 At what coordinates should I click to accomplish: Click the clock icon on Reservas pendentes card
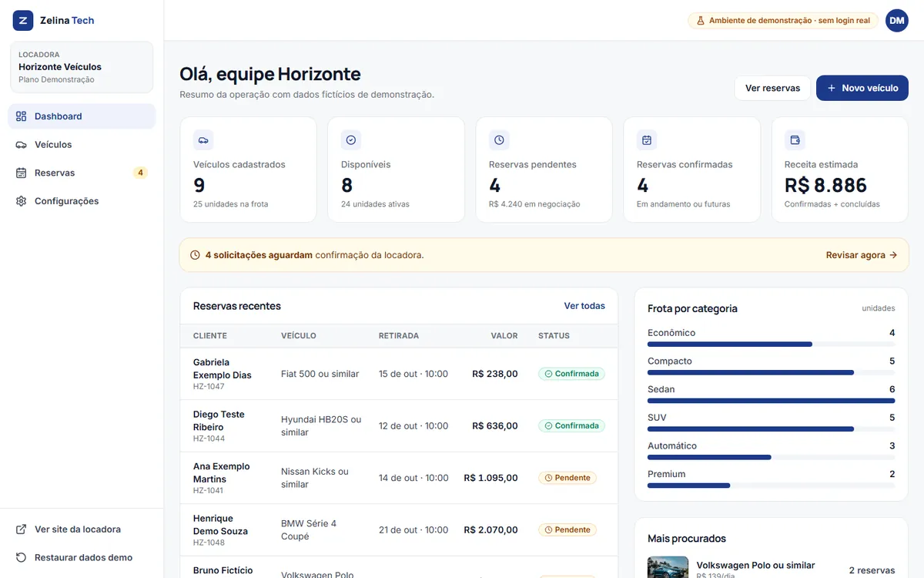499,140
